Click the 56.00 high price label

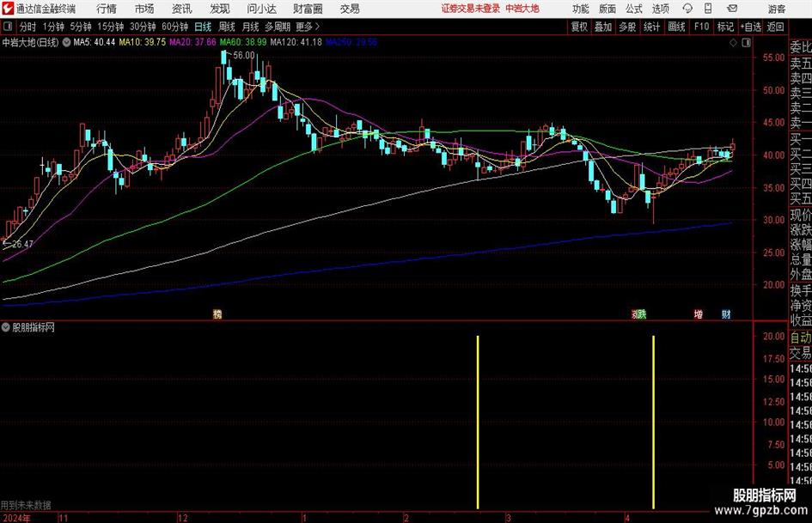point(244,56)
